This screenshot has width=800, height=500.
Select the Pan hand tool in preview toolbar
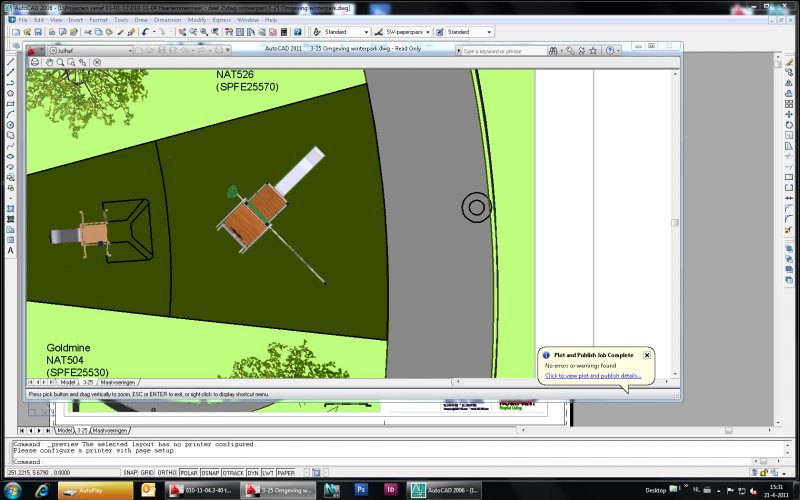pos(48,62)
